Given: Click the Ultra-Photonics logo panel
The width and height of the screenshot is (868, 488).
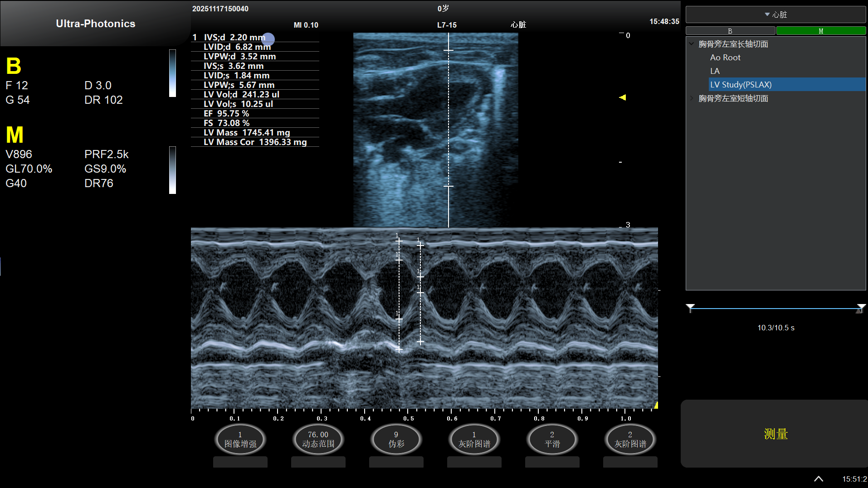Looking at the screenshot, I should (95, 24).
